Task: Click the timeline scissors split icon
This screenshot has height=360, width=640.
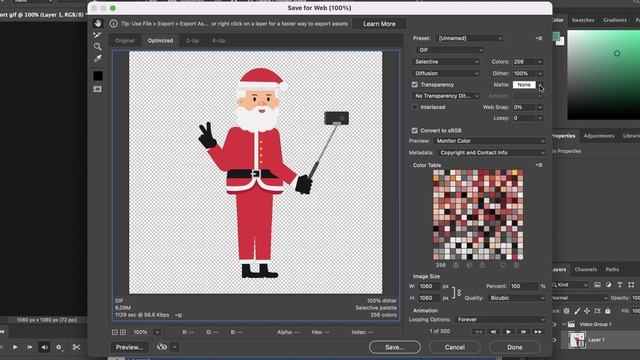Action: pyautogui.click(x=76, y=347)
